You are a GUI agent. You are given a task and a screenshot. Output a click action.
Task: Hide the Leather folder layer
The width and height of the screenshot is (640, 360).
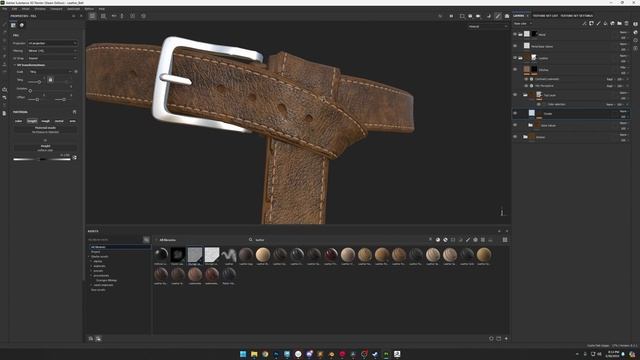515,58
